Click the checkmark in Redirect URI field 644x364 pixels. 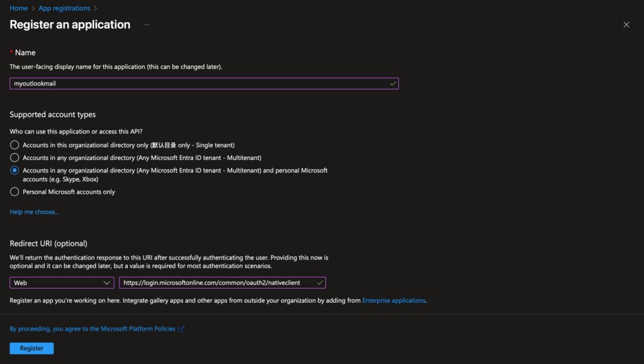320,283
